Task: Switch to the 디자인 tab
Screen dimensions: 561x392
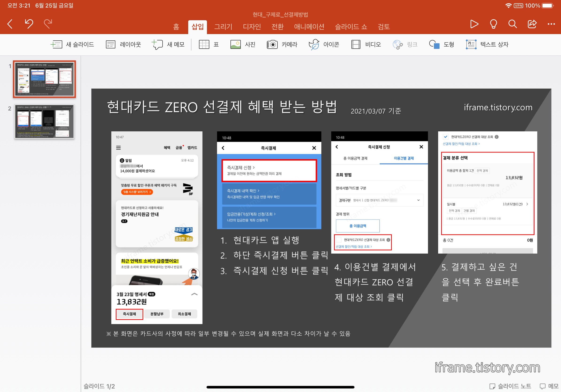Action: [x=252, y=26]
